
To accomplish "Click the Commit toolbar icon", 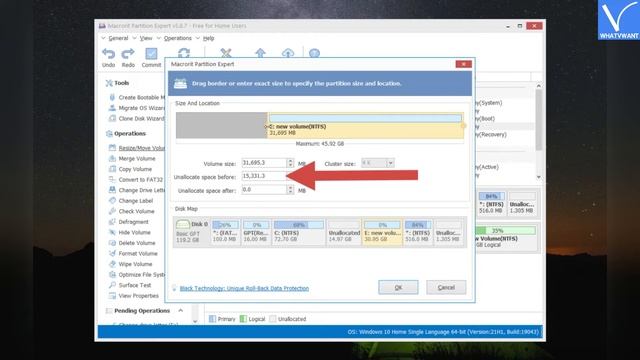I will click(151, 54).
